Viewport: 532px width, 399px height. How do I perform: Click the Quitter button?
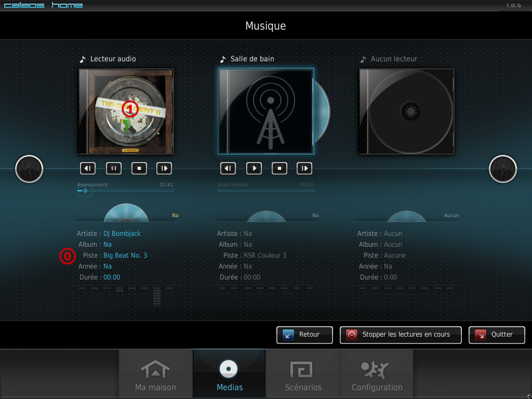click(x=497, y=335)
